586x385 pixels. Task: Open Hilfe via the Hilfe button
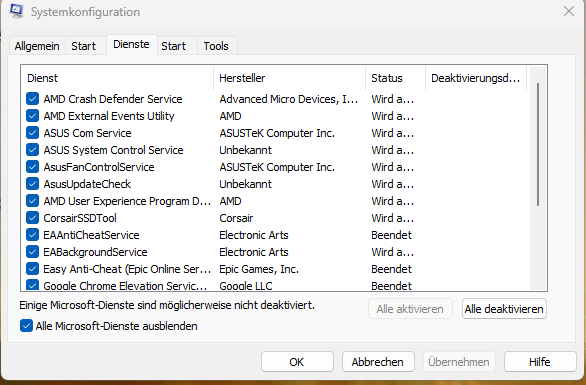[540, 362]
